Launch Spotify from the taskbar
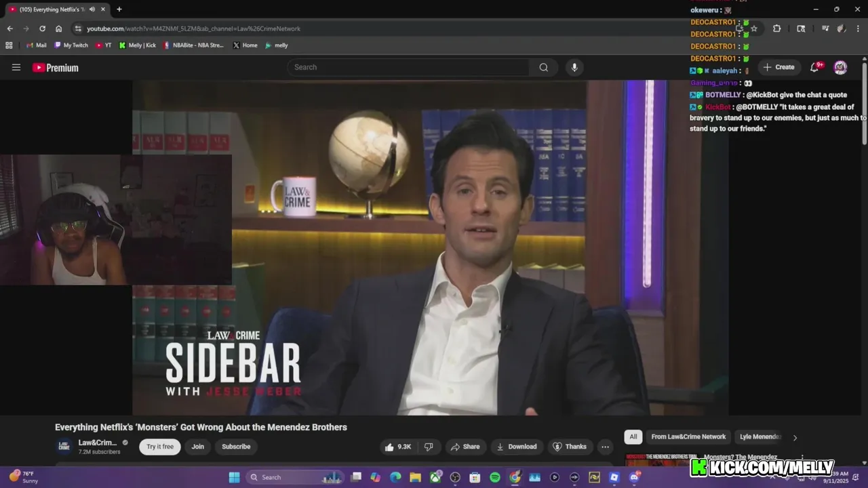Screen dimensions: 868x488 495,477
